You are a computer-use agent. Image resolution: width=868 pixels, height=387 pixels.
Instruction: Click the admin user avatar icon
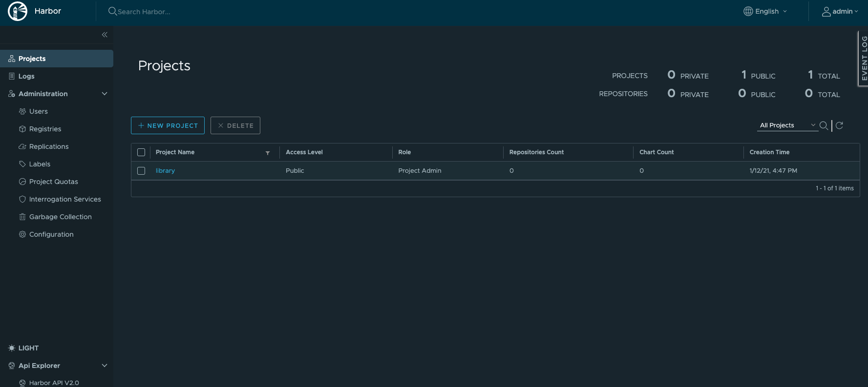coord(826,11)
